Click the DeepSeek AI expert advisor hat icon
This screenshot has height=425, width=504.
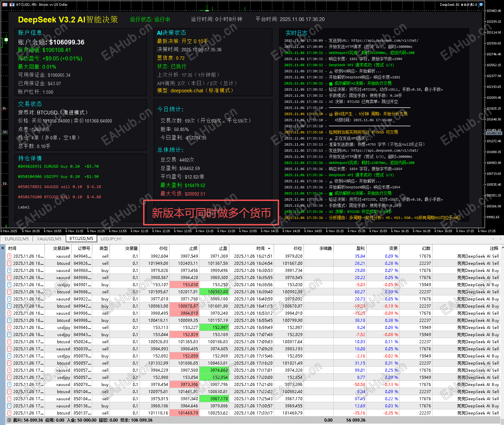(481, 5)
